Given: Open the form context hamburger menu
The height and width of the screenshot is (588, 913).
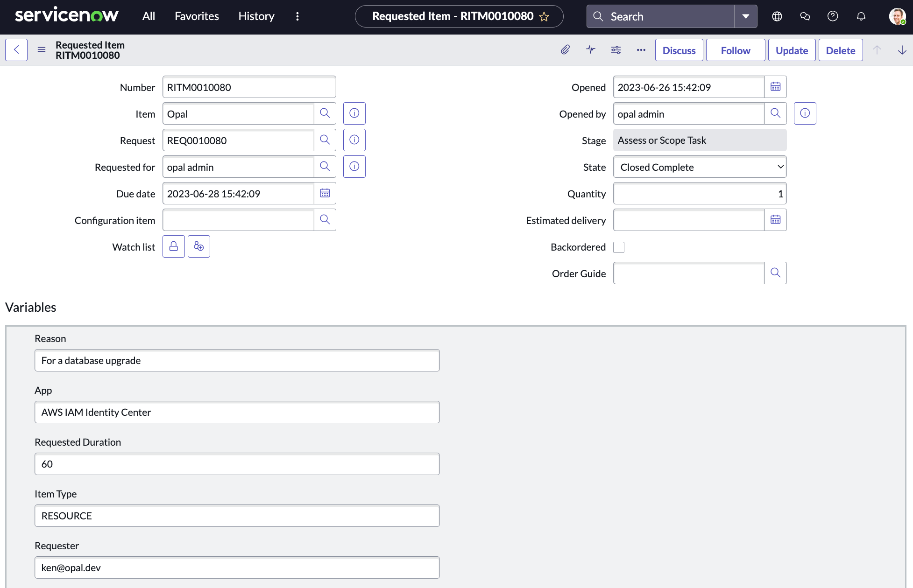Looking at the screenshot, I should [x=42, y=50].
